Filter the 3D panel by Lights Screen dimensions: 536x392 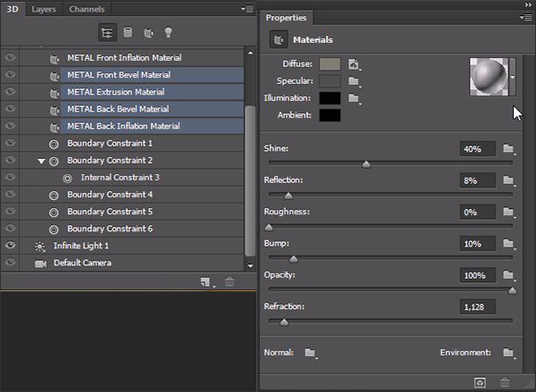(167, 33)
